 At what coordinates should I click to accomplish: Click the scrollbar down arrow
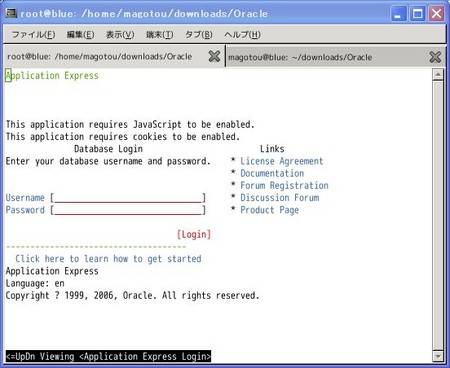point(438,356)
